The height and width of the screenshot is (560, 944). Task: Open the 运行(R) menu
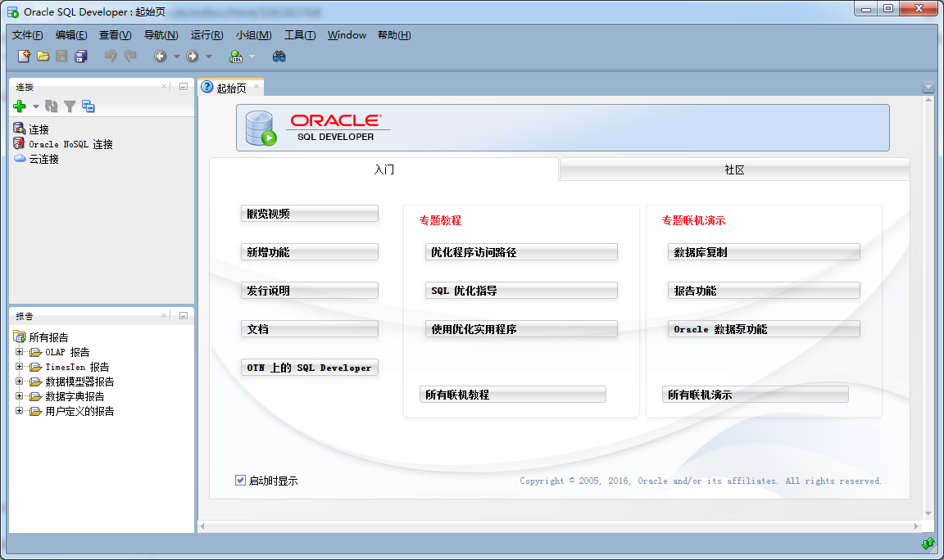coord(206,35)
